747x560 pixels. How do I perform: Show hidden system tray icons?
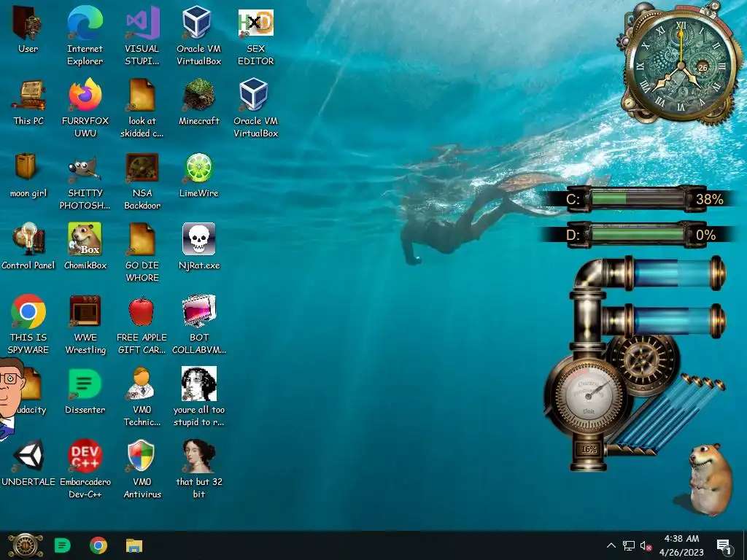[611, 545]
